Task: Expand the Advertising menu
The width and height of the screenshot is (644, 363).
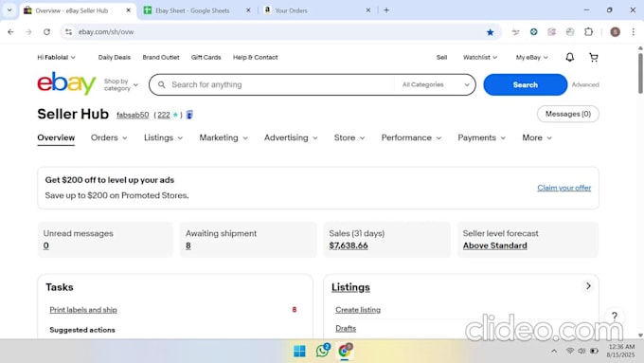Action: tap(291, 137)
